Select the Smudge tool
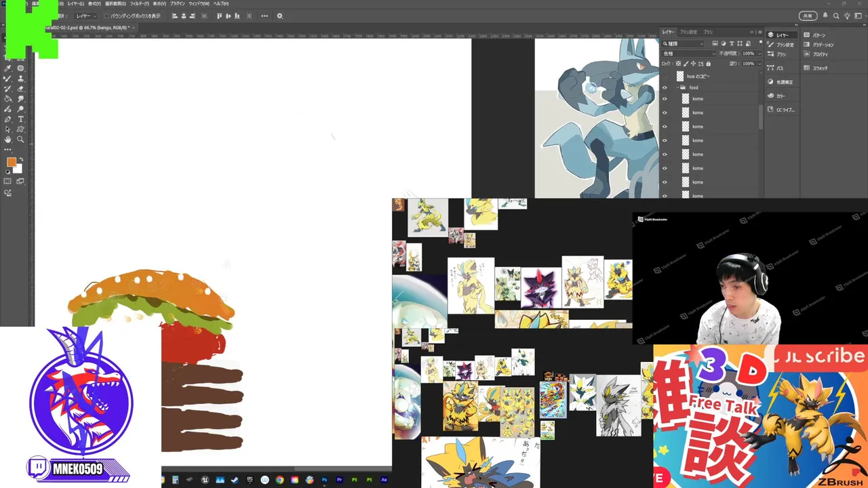The image size is (868, 488). coord(20,99)
